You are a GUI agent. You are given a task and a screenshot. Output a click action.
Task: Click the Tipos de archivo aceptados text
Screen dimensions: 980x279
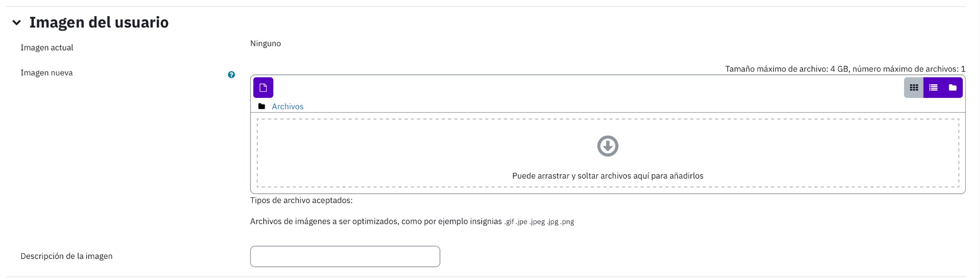(x=301, y=200)
